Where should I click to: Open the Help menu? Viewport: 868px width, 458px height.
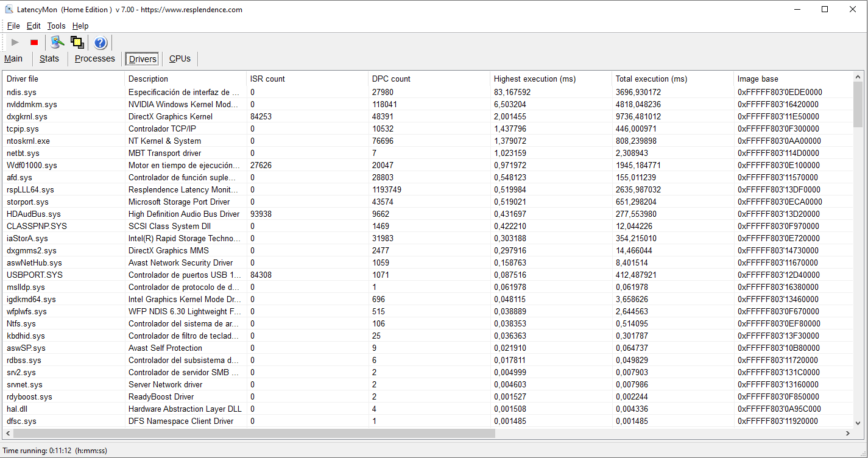[80, 26]
